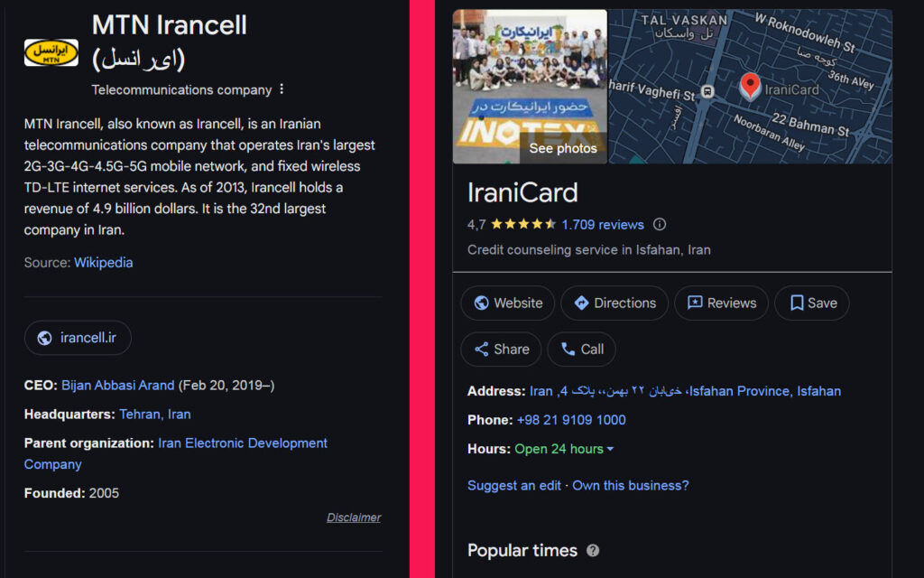
Task: Click the 'Founded: 2005' text
Action: coord(71,493)
